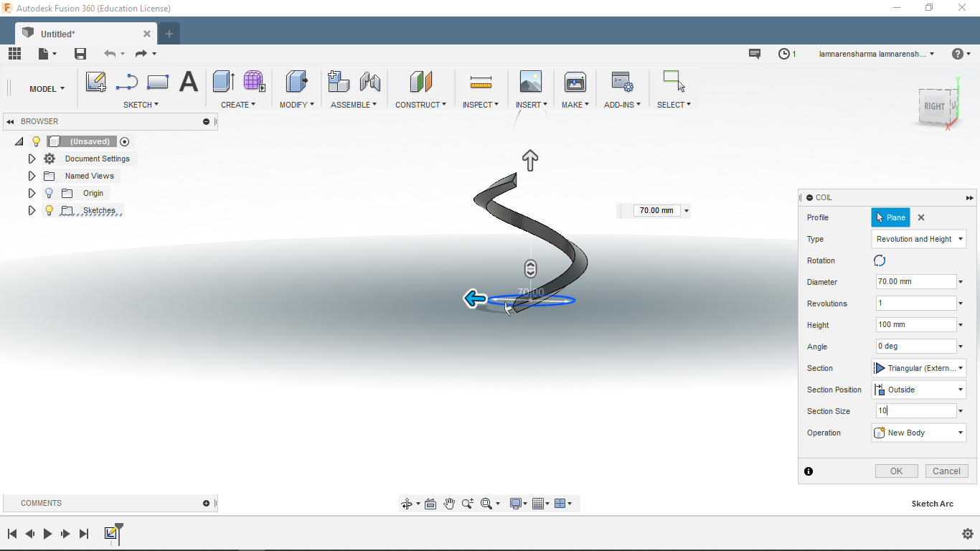This screenshot has width=980, height=551.
Task: Expand the Document Settings tree node
Action: coord(32,159)
